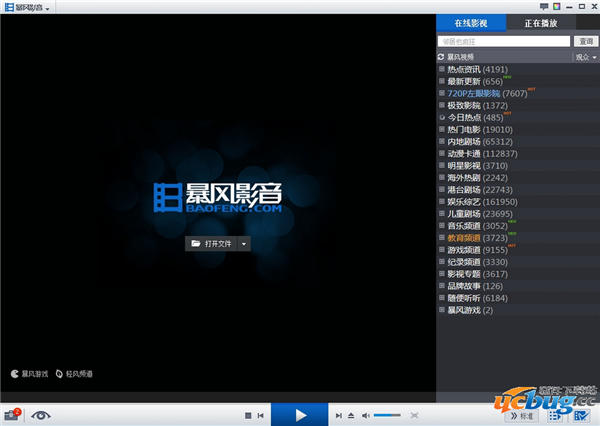
Task: Open the toolbox icon with red badge
Action: 13,414
